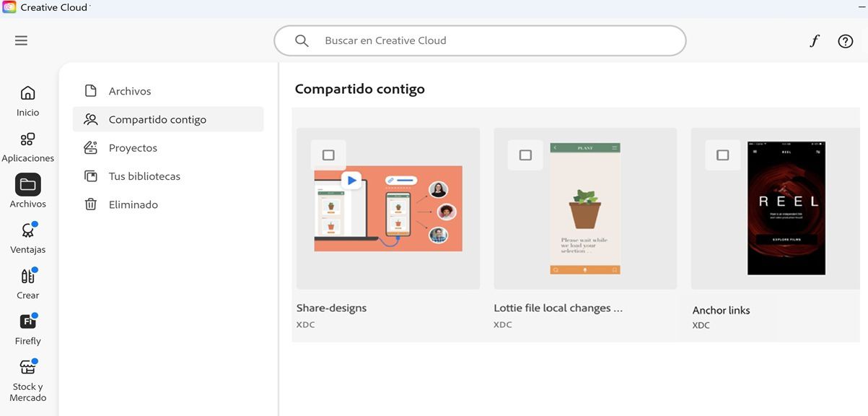Open the Proyectos section

click(133, 148)
